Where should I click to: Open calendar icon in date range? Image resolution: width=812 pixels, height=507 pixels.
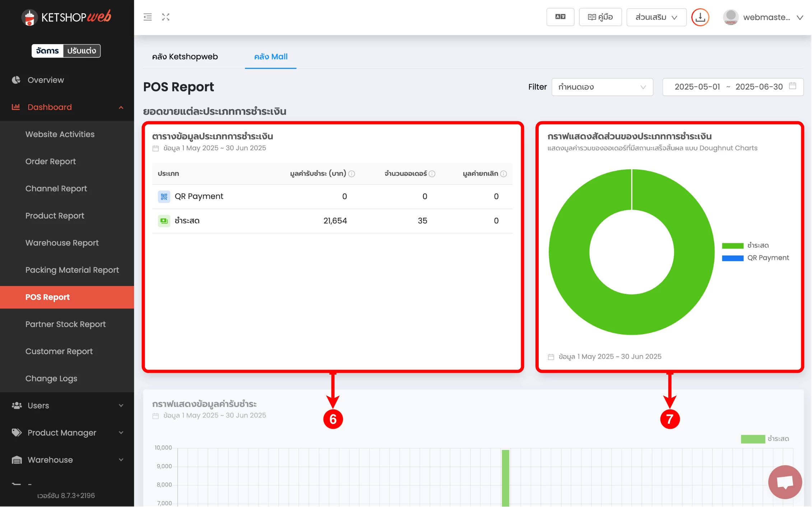pyautogui.click(x=793, y=86)
